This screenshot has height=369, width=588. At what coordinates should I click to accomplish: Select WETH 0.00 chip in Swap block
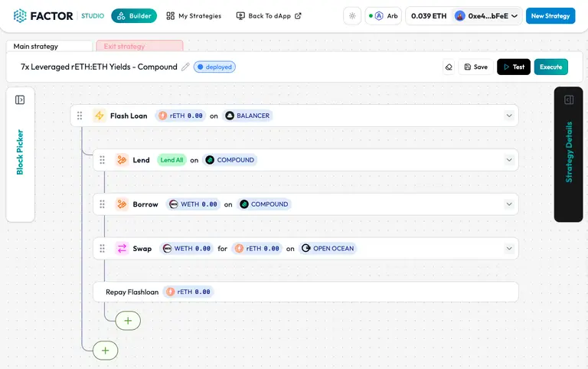187,249
